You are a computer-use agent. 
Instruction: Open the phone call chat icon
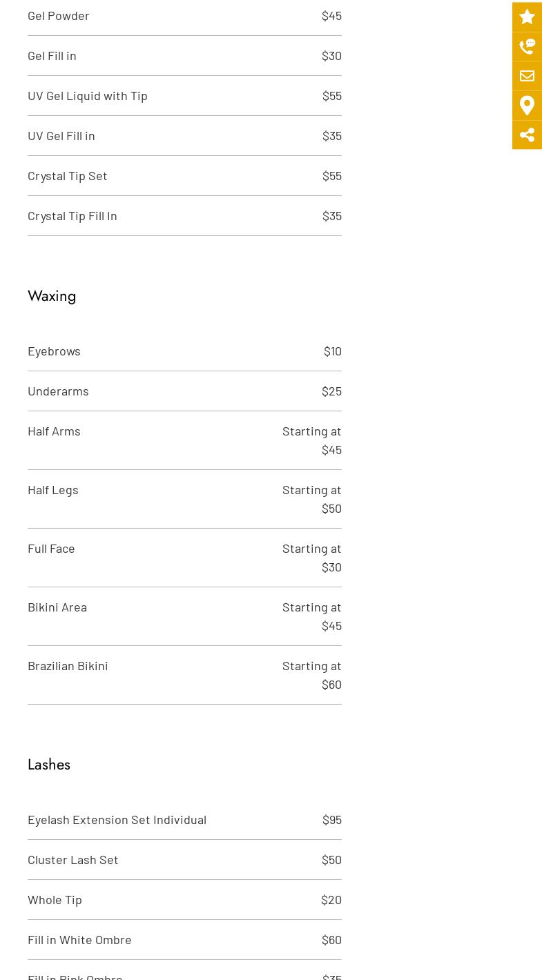click(x=527, y=46)
